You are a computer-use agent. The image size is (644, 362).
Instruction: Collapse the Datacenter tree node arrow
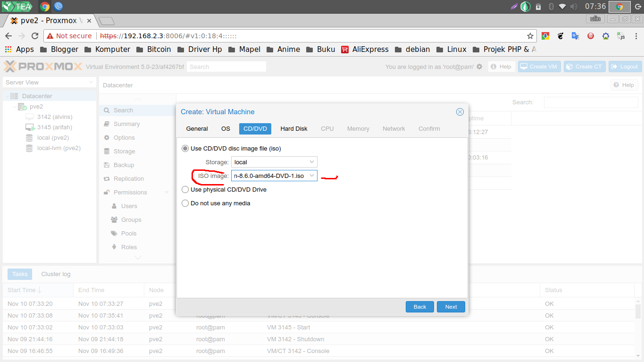point(6,96)
